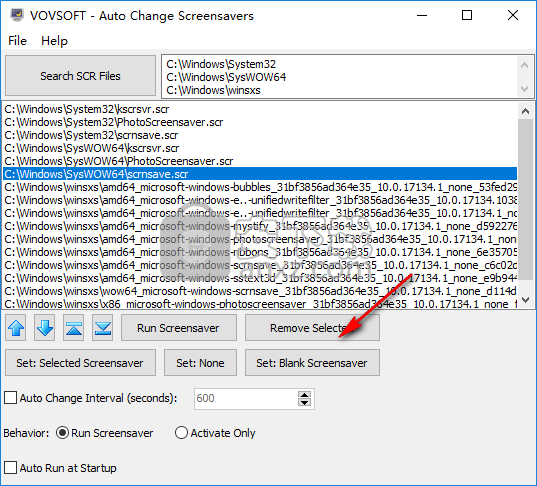Select the System32 PhotoScreensaver.scr entry
Viewport: 537px width, 486px height.
(114, 122)
